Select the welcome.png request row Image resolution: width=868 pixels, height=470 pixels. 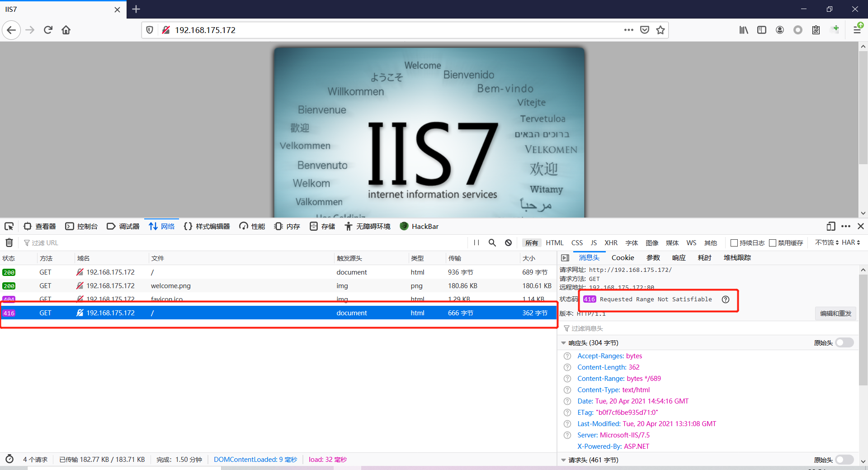point(278,285)
